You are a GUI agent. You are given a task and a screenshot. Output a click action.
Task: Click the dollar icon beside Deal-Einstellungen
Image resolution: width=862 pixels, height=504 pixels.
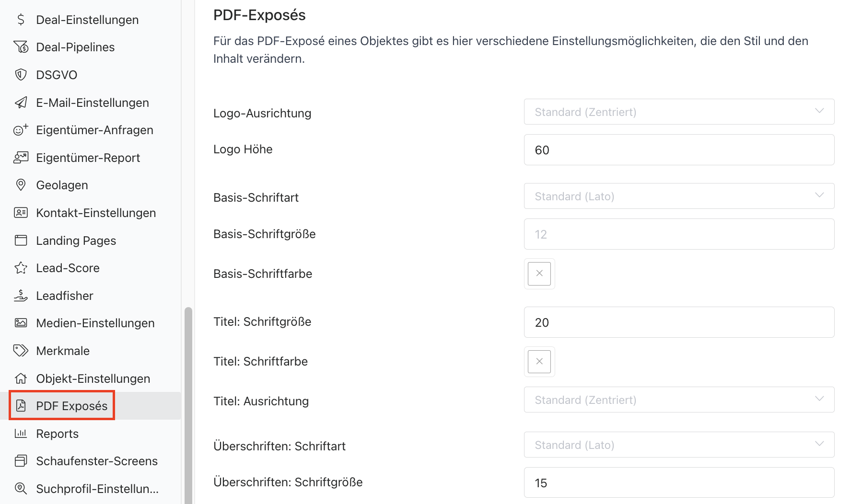point(21,20)
